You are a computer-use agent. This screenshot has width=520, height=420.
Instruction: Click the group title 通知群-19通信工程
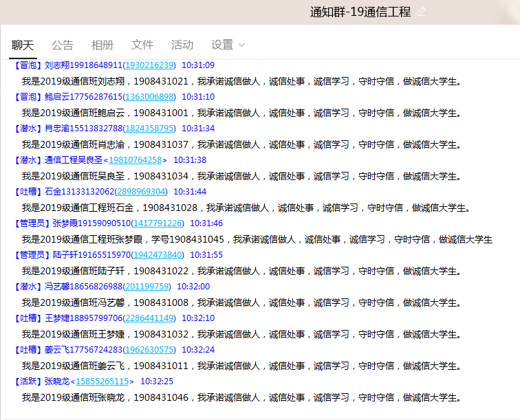pos(360,12)
